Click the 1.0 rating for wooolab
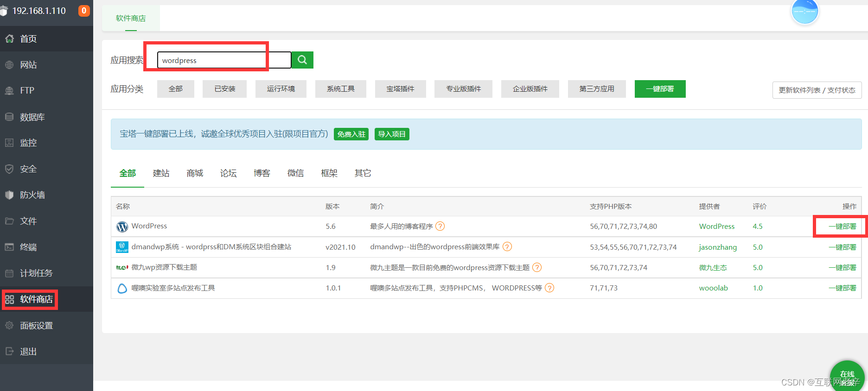Screen dimensions: 868x391 (758, 288)
